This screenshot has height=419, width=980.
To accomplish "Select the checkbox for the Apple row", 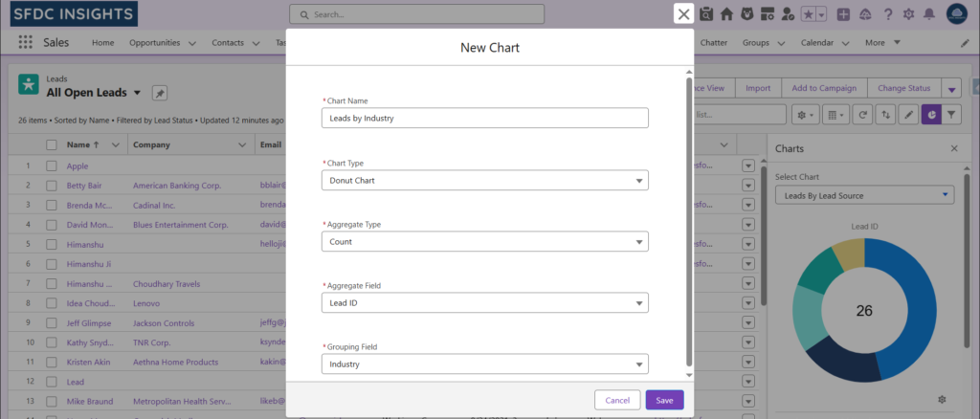I will point(52,165).
